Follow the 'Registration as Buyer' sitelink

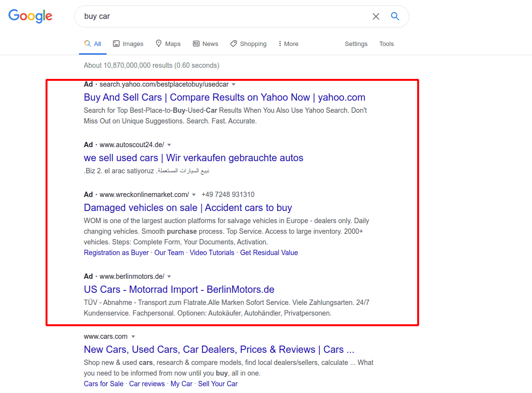(116, 253)
